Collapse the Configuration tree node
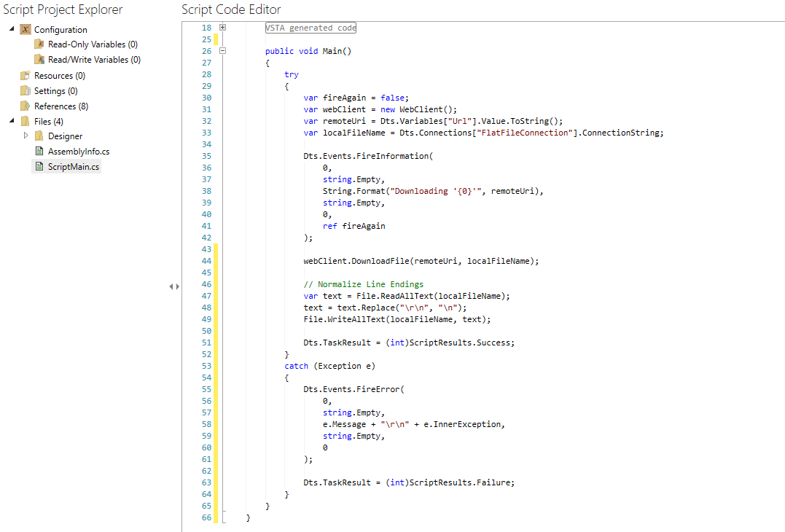This screenshot has height=532, width=785. pos(10,29)
